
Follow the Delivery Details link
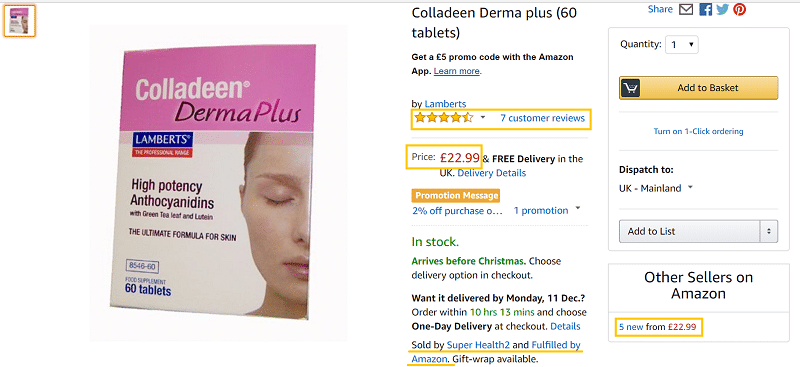tap(491, 173)
